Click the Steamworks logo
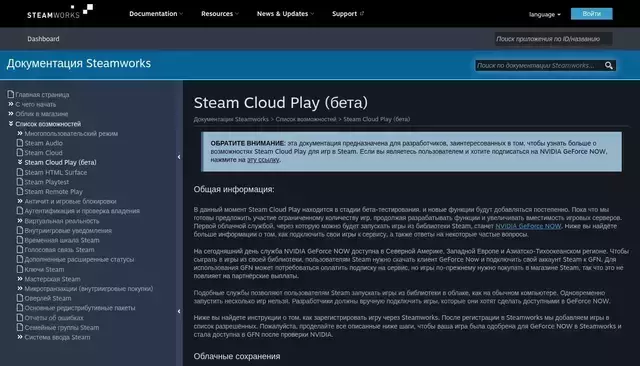The image size is (640, 366). point(60,12)
